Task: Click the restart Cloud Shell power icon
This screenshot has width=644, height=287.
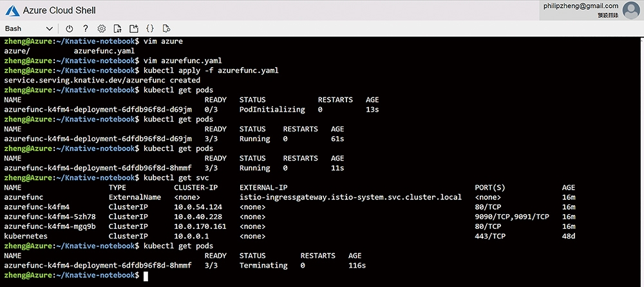Action: point(70,28)
